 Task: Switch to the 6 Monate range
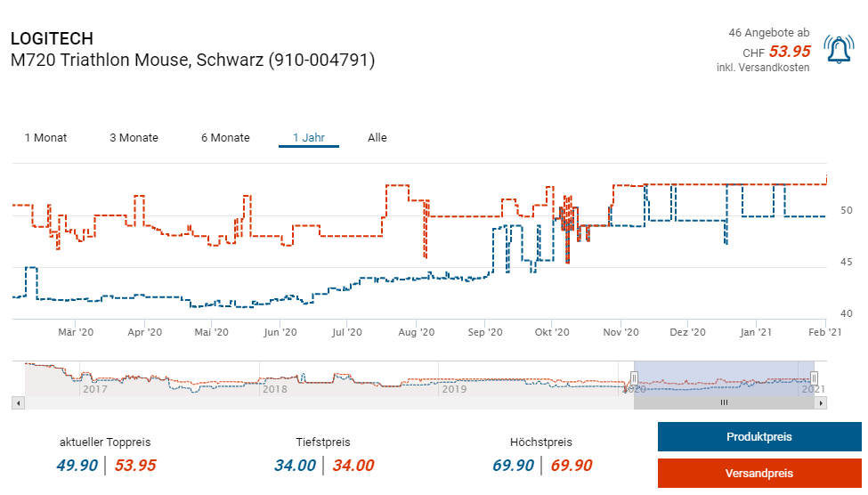click(x=225, y=138)
